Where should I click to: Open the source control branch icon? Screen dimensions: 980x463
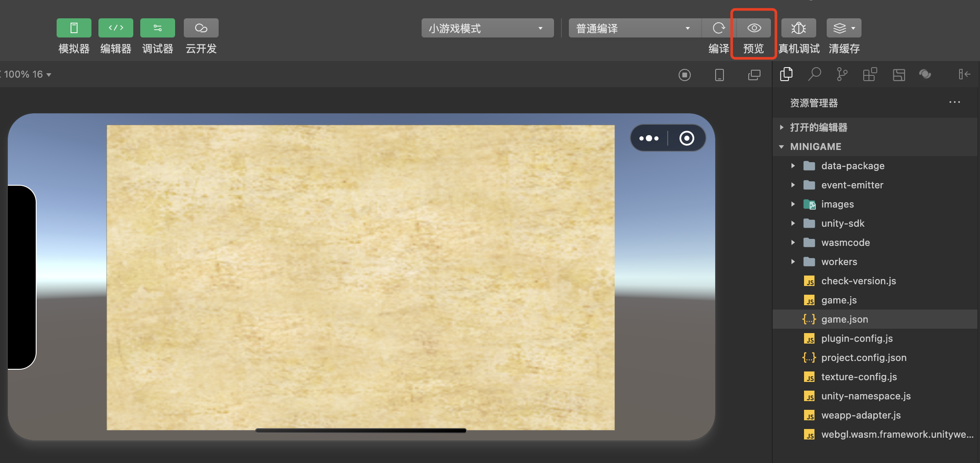click(x=842, y=75)
